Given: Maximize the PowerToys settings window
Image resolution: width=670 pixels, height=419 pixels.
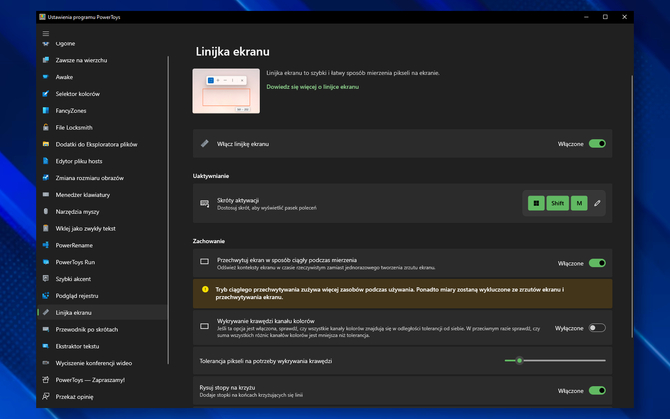Looking at the screenshot, I should pos(605,17).
